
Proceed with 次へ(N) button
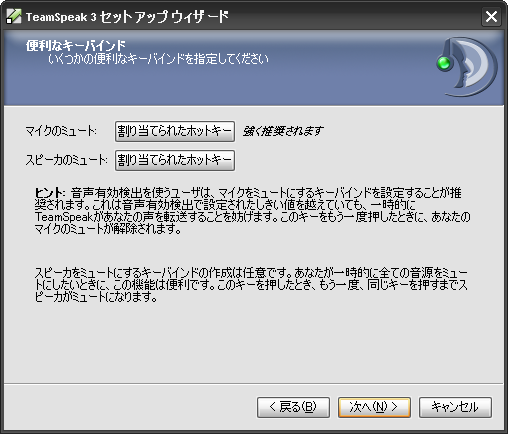[374, 407]
